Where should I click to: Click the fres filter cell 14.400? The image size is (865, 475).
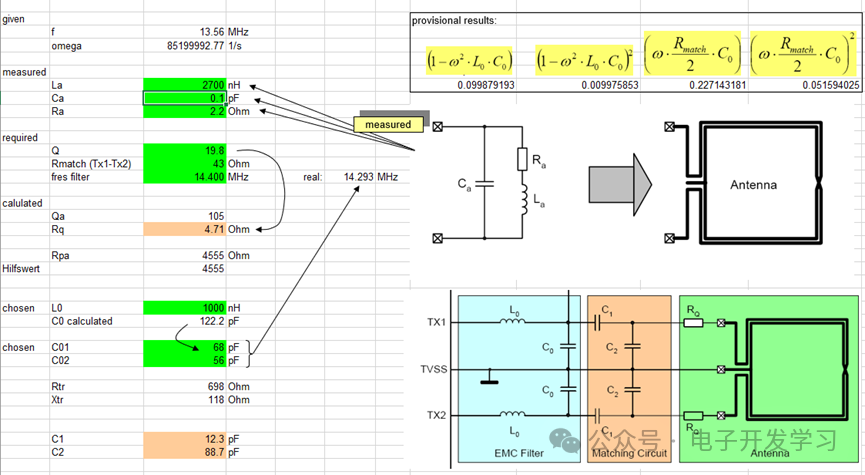[185, 177]
